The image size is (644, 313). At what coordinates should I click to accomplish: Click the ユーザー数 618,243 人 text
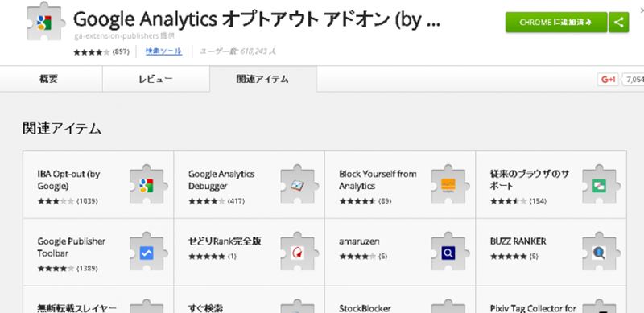(x=237, y=51)
